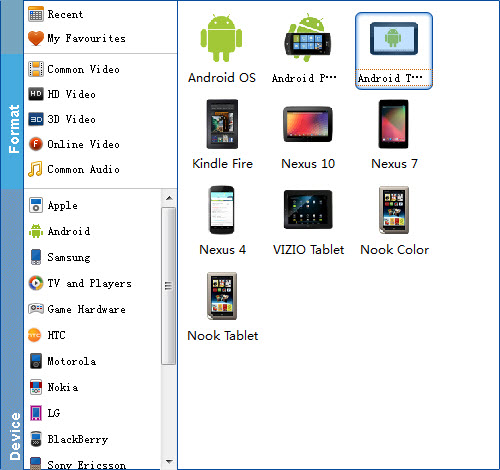Click the device list scroll down arrow

(169, 462)
